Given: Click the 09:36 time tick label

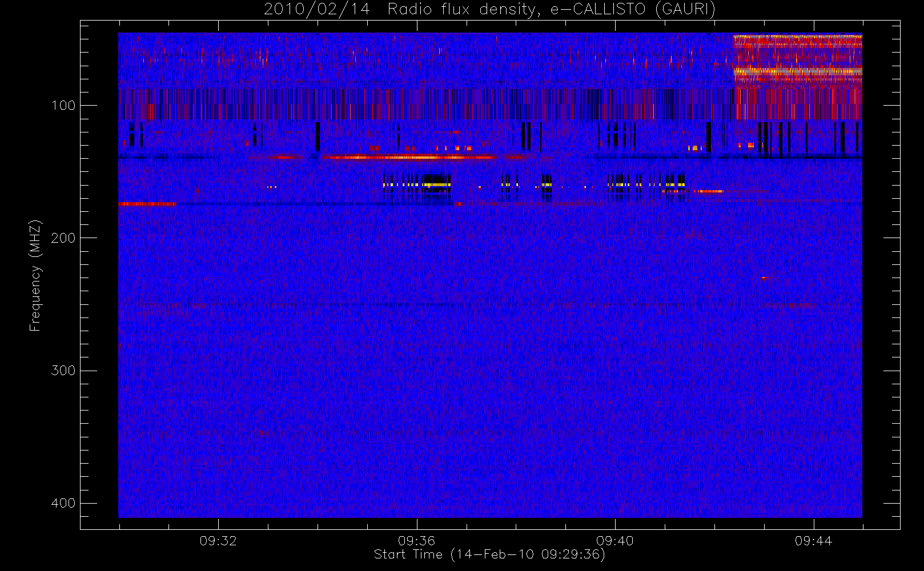Looking at the screenshot, I should click(416, 541).
